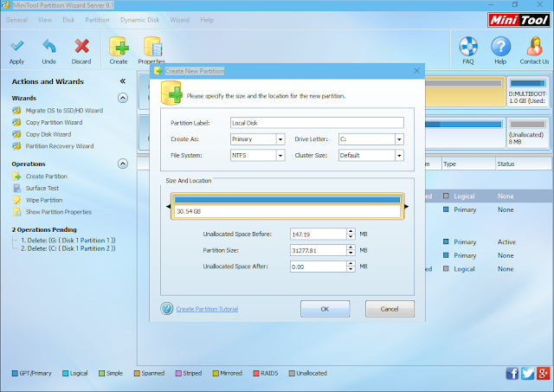Open the Disk menu

click(68, 20)
